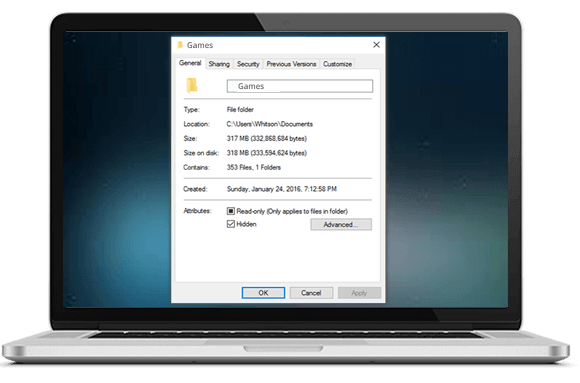Viewport: 580px width, 383px height.
Task: Open the Sharing tab
Action: click(x=219, y=64)
